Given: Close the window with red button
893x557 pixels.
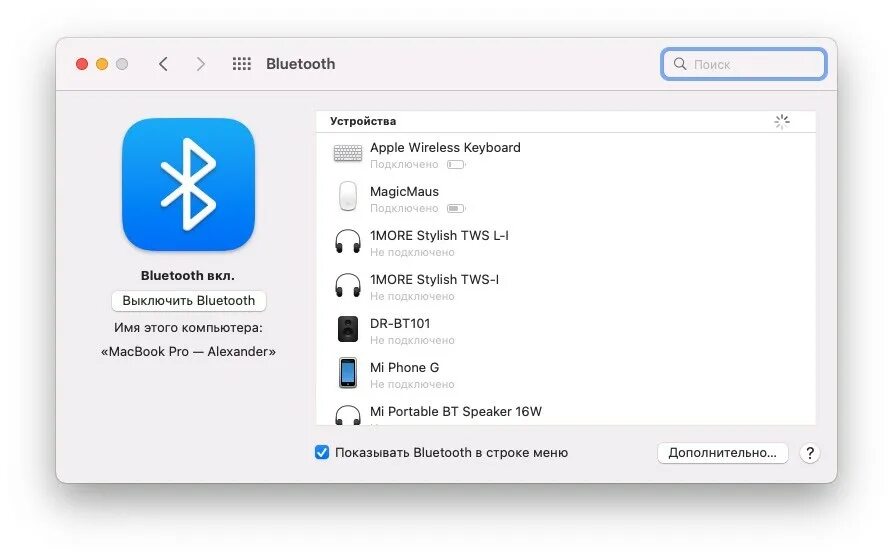Looking at the screenshot, I should tap(82, 64).
